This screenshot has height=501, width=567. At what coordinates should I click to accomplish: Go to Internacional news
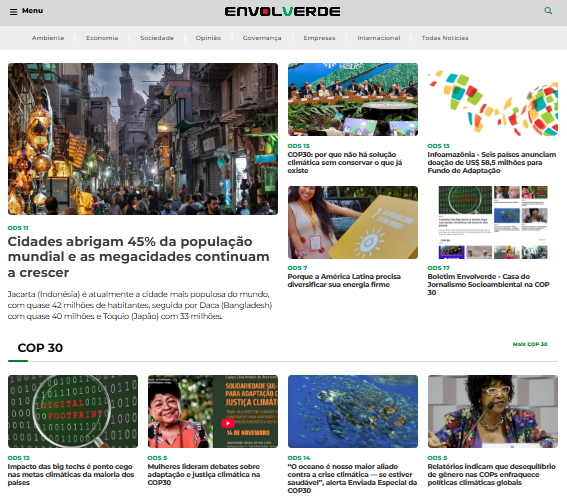point(379,38)
